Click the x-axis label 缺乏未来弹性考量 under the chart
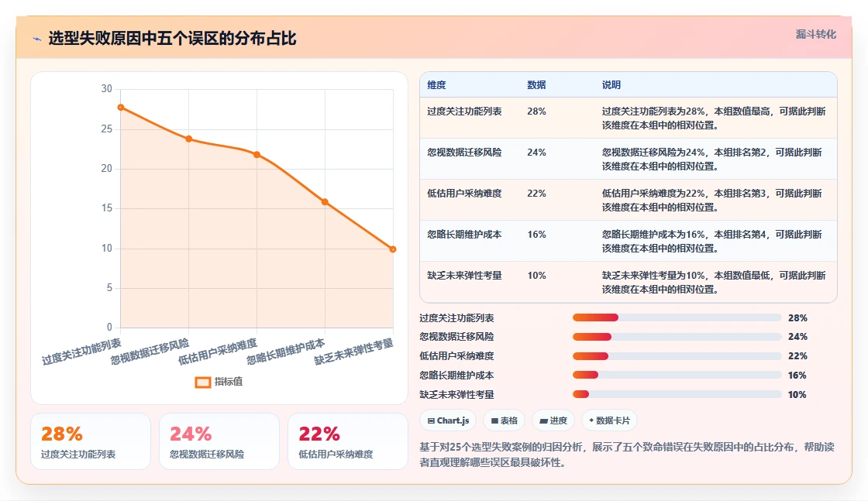 353,351
